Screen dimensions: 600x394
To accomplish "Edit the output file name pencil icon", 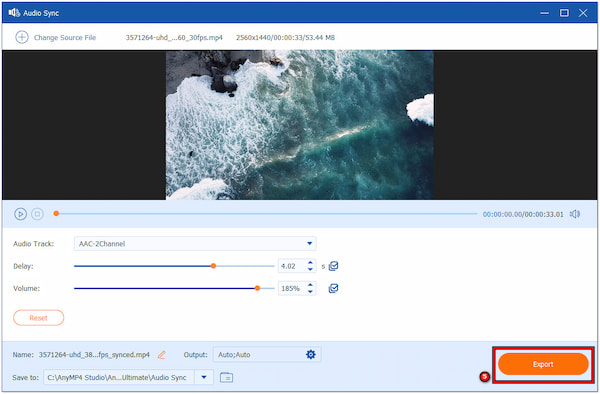I will [x=162, y=355].
